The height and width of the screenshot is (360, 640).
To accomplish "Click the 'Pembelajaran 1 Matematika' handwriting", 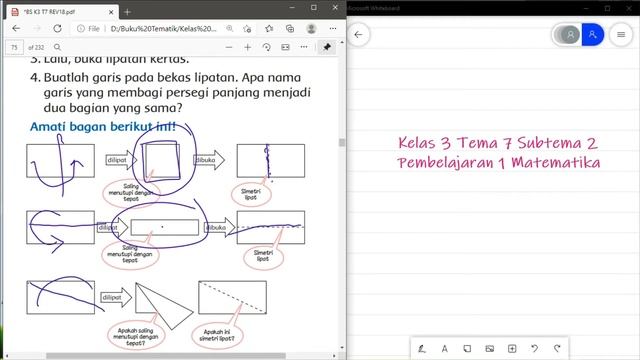I will point(499,162).
